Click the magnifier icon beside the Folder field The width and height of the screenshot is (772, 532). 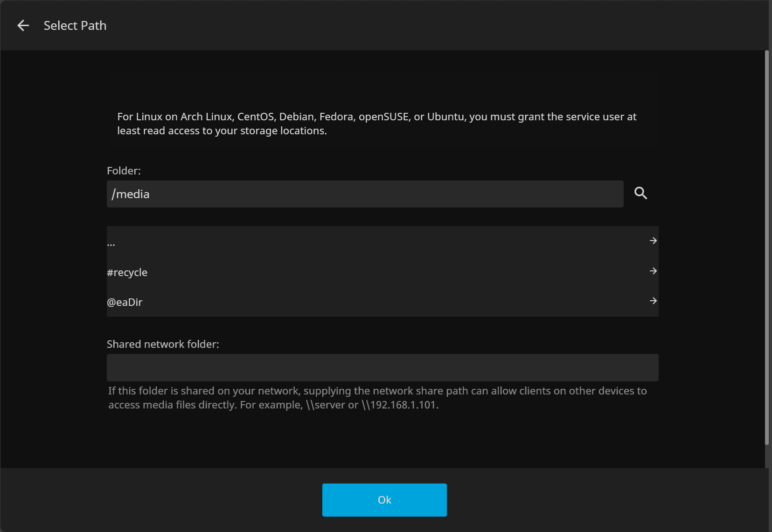coord(640,193)
